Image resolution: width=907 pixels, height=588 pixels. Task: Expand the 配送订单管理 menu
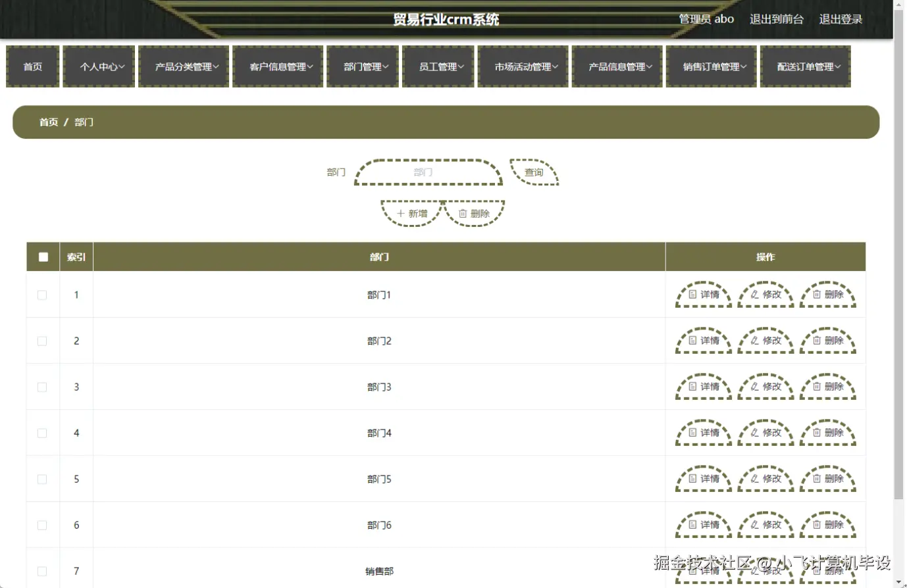(x=806, y=66)
